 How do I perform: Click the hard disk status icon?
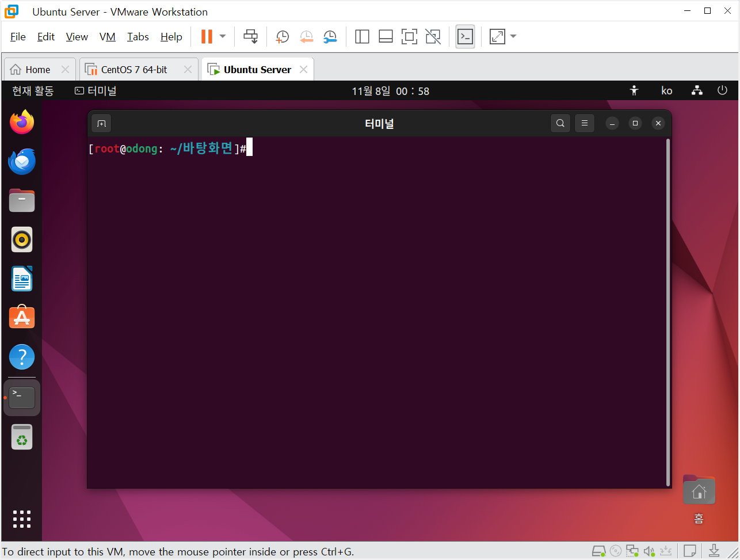pyautogui.click(x=598, y=551)
